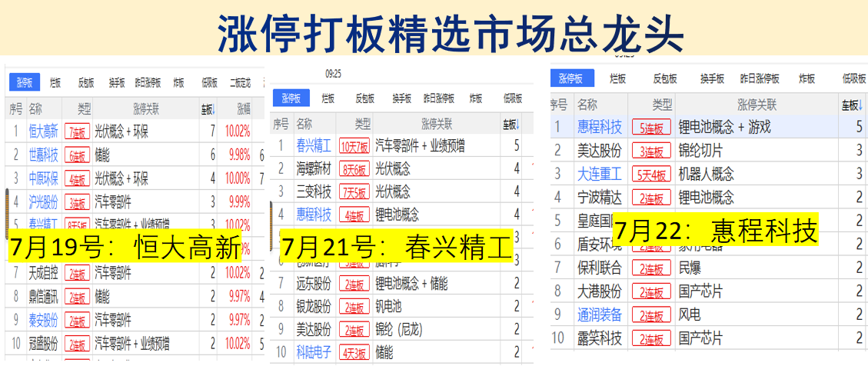868x366 pixels.
Task: Open the 恒大高新 stock link
Action: pyautogui.click(x=43, y=131)
